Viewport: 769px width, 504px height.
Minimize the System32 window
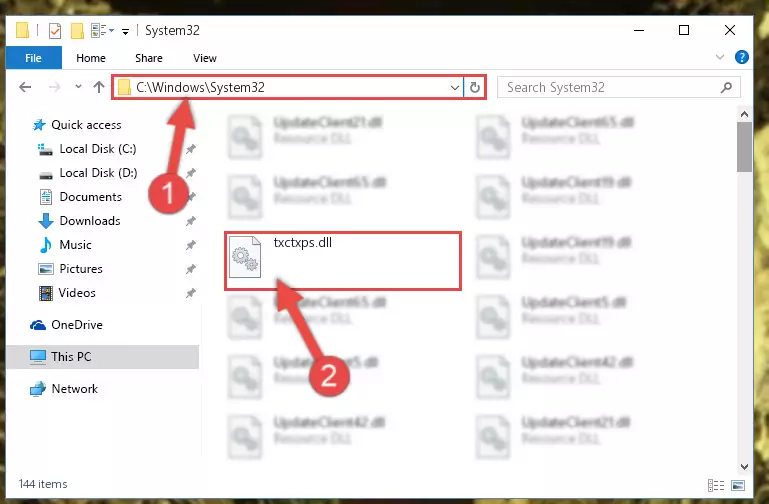(x=639, y=30)
